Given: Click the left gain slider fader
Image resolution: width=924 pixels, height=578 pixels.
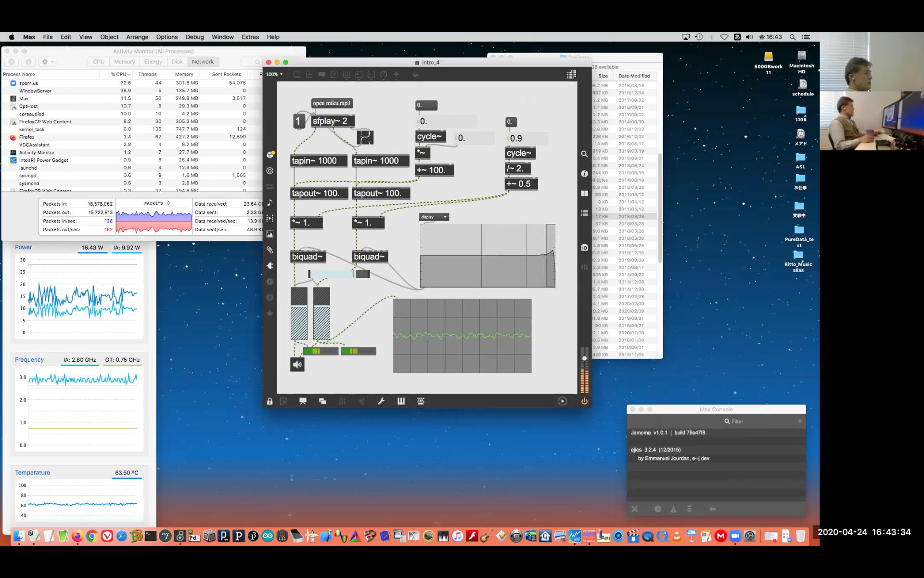Looking at the screenshot, I should pyautogui.click(x=299, y=314).
